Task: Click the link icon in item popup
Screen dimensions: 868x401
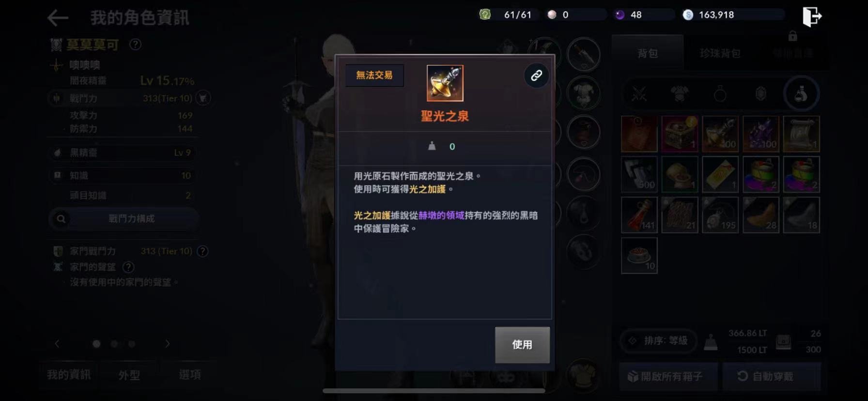Action: pyautogui.click(x=536, y=76)
